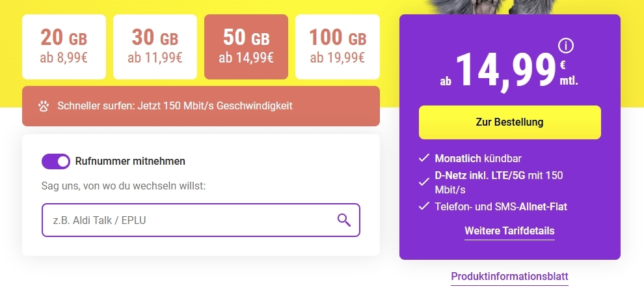Click the 150 Mbit/s speed banner text
Image resolution: width=644 pixels, height=293 pixels.
tap(174, 105)
